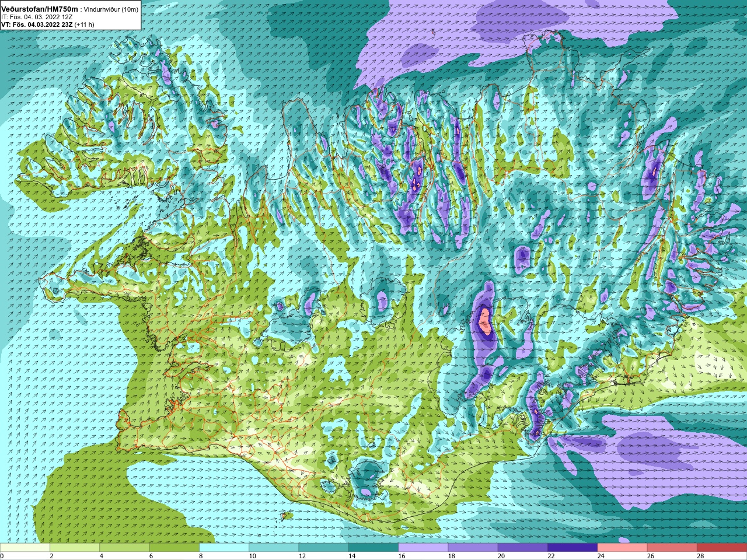
Task: Click the legend scale label "8"
Action: click(x=201, y=556)
